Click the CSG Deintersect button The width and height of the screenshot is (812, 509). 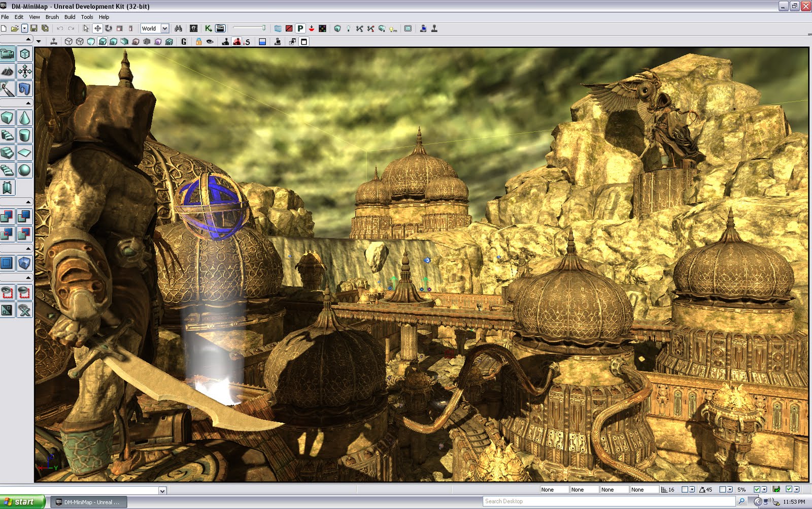[24, 234]
